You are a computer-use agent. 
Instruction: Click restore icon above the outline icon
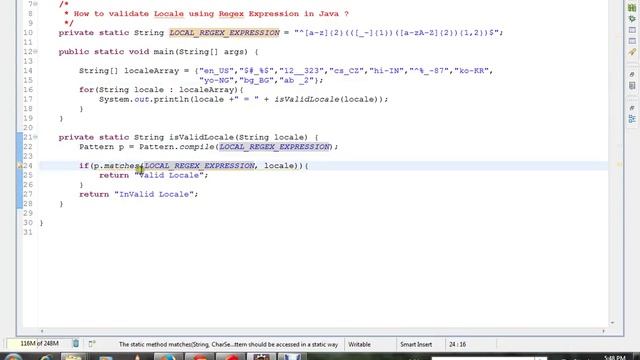point(632,108)
